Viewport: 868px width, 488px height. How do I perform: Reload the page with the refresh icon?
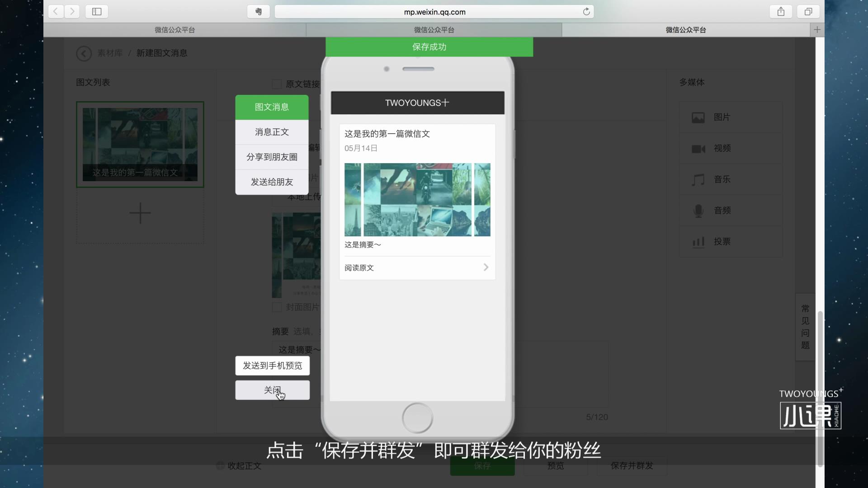[x=586, y=12]
